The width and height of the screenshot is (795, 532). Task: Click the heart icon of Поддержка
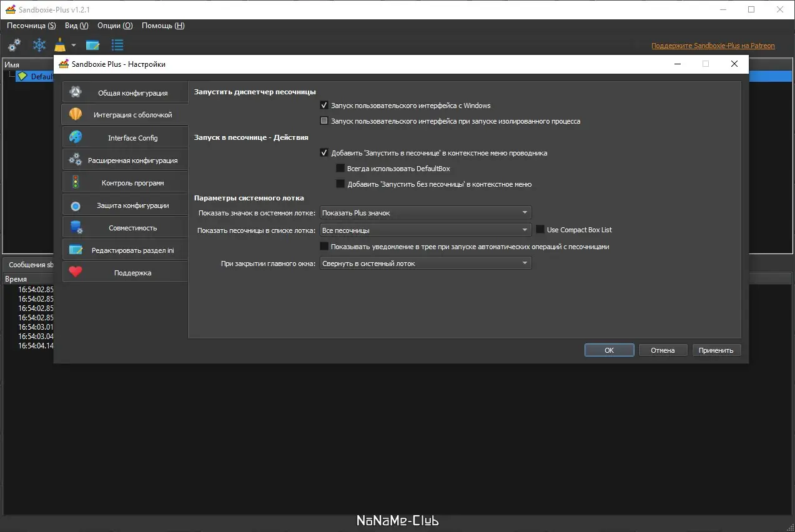pos(76,272)
